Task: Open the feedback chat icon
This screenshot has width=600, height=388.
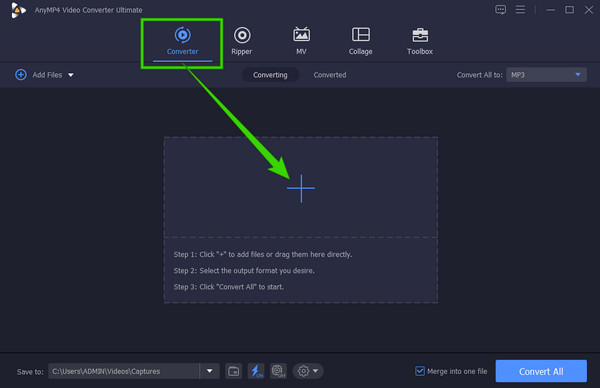Action: (x=501, y=10)
